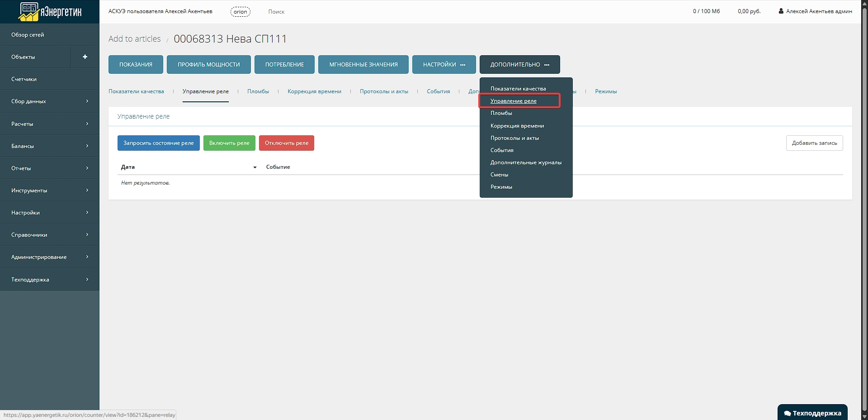Expand the Администрирование sidebar menu
The image size is (868, 420).
pos(50,257)
